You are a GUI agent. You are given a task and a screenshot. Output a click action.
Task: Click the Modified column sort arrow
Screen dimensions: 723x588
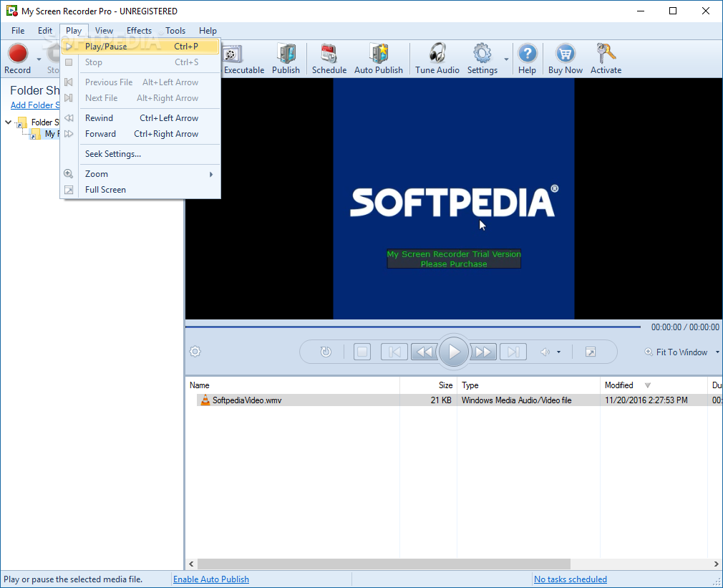tap(647, 385)
